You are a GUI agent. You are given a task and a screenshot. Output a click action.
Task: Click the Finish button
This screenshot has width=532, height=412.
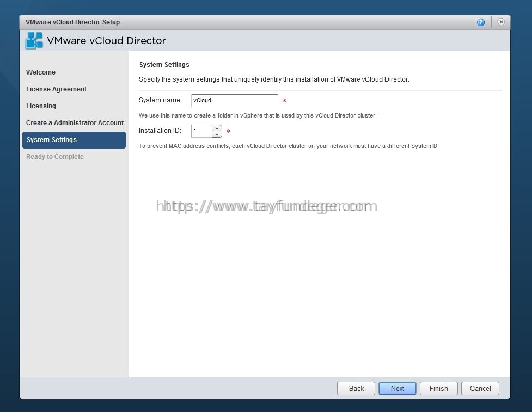[439, 388]
